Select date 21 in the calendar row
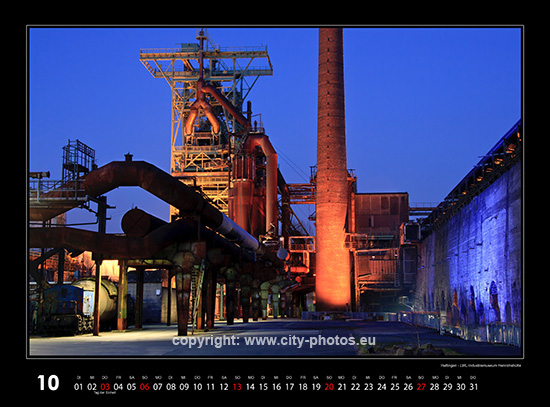This screenshot has width=550, height=407. (342, 387)
